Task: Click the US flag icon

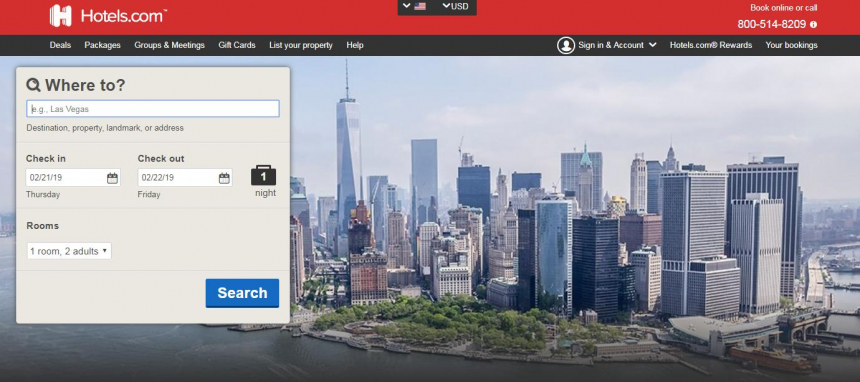Action: (x=420, y=7)
